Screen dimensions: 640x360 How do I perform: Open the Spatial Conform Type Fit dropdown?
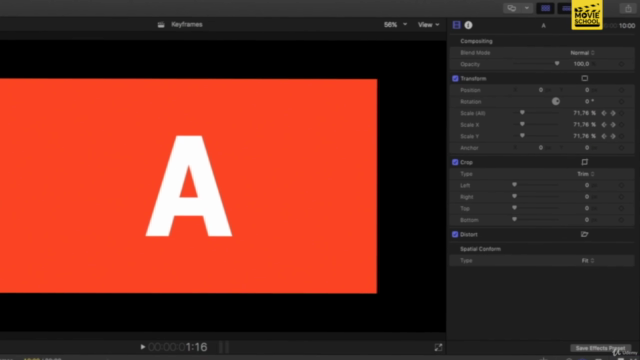(x=588, y=260)
